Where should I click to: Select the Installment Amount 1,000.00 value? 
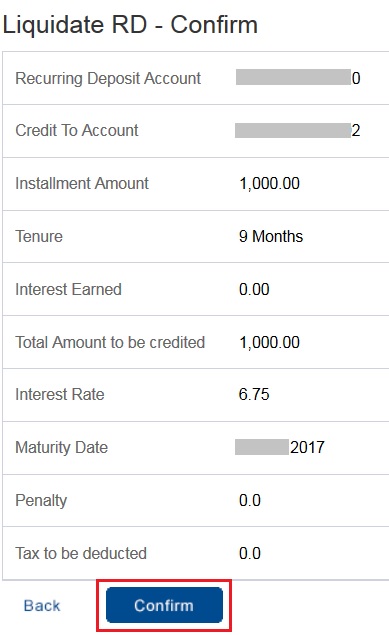click(269, 183)
